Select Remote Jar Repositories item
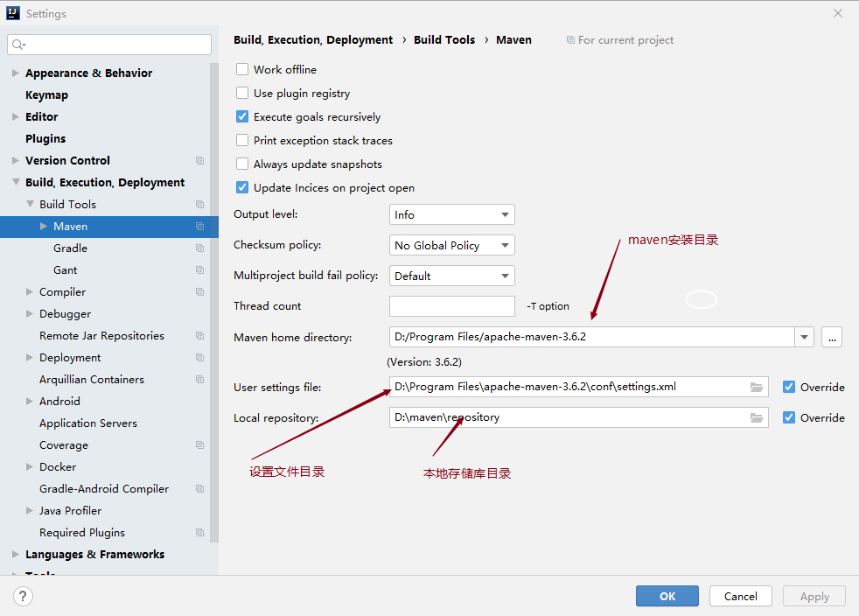Viewport: 859px width, 616px height. click(101, 336)
